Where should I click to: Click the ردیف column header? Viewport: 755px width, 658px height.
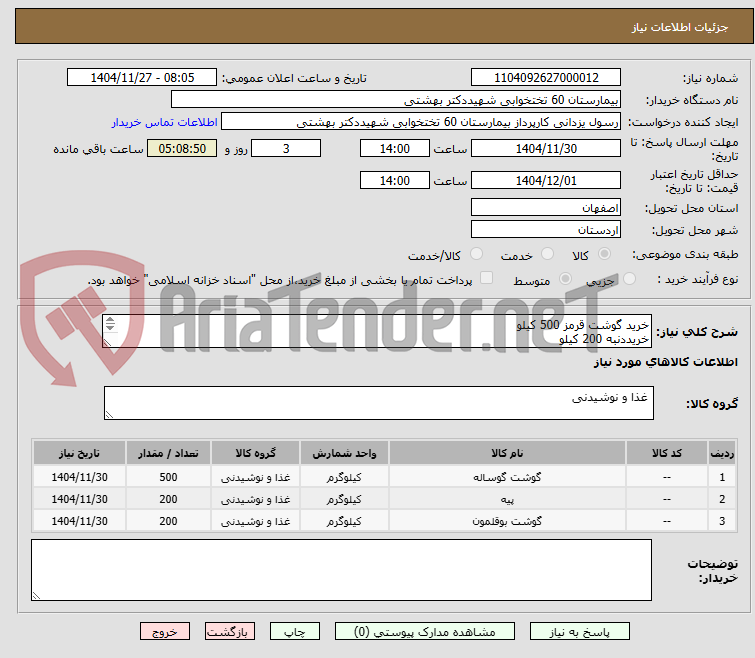pos(722,453)
